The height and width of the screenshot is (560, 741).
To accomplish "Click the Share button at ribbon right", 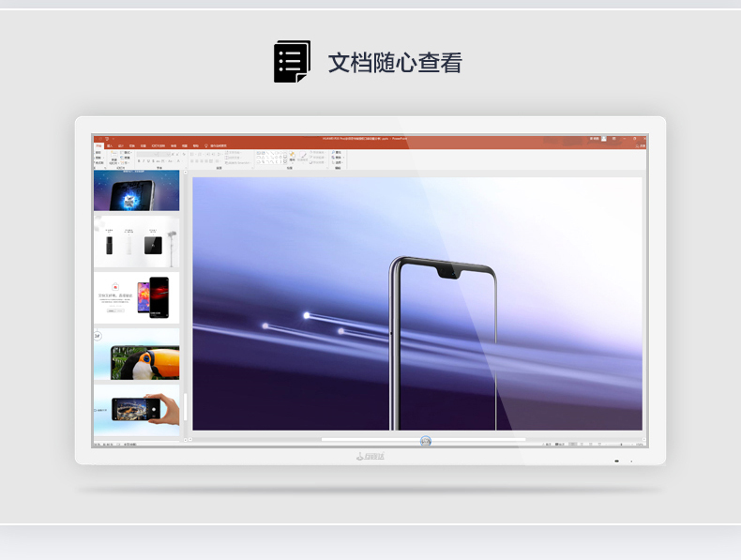I will coord(641,146).
